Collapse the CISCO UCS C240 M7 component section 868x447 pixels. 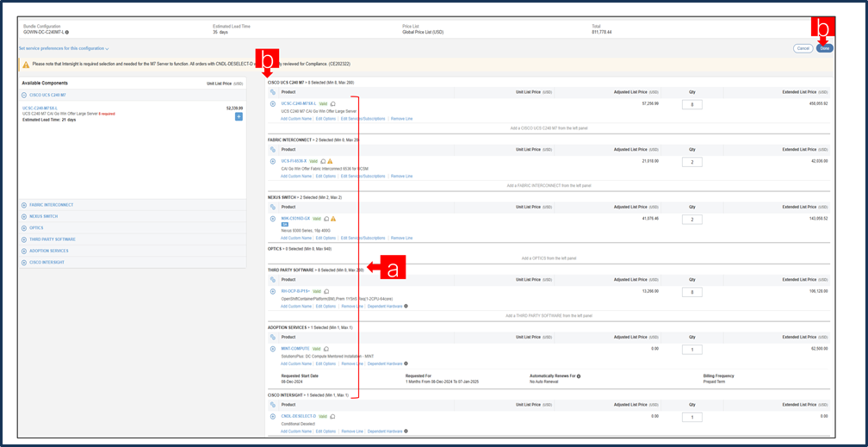[x=24, y=96]
